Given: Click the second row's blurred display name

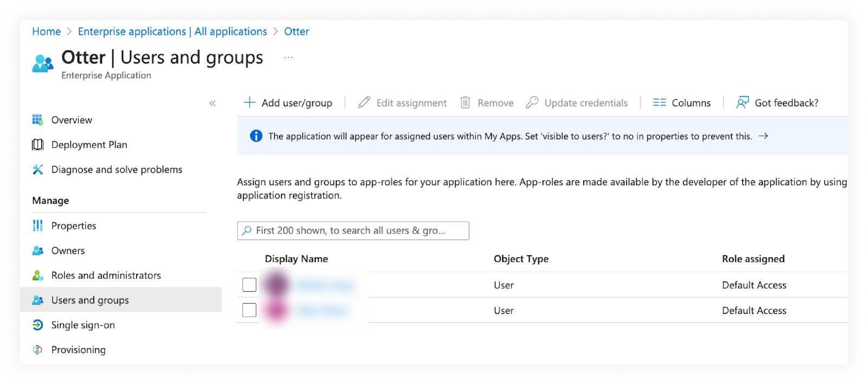Looking at the screenshot, I should (322, 310).
